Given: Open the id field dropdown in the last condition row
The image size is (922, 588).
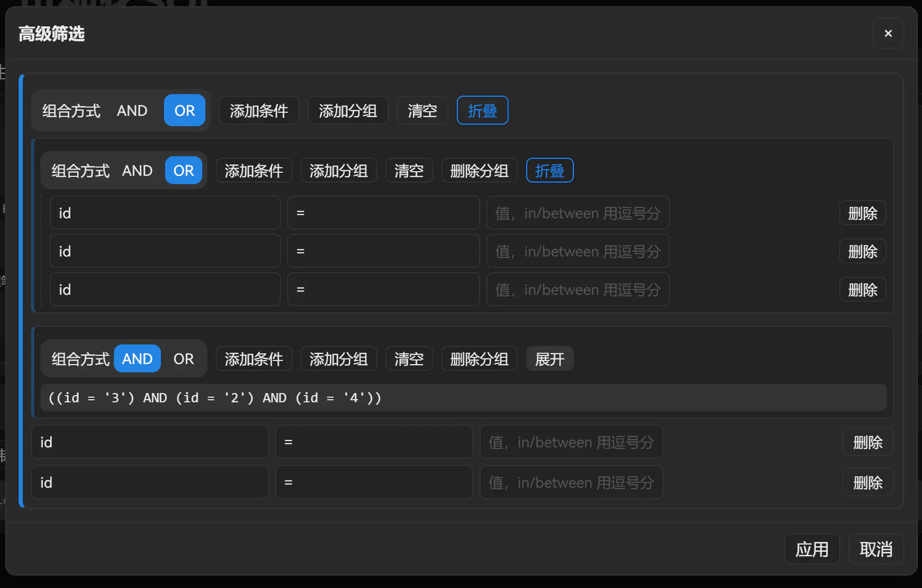Looking at the screenshot, I should [150, 482].
